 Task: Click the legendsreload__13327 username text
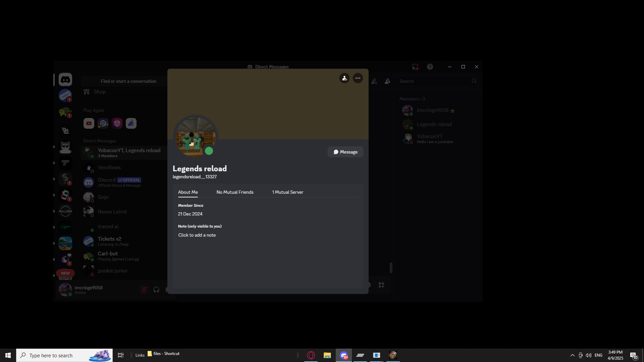coord(195,177)
